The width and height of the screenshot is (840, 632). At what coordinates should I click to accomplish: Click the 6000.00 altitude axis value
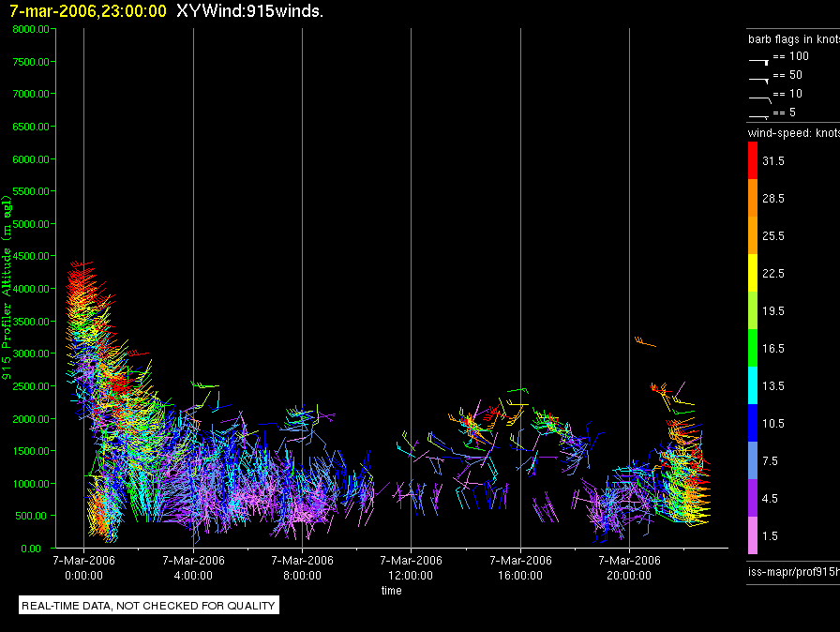(x=31, y=159)
